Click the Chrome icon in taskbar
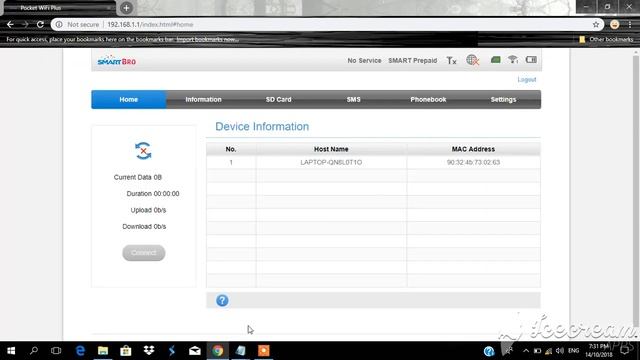640x360 pixels. tap(218, 351)
